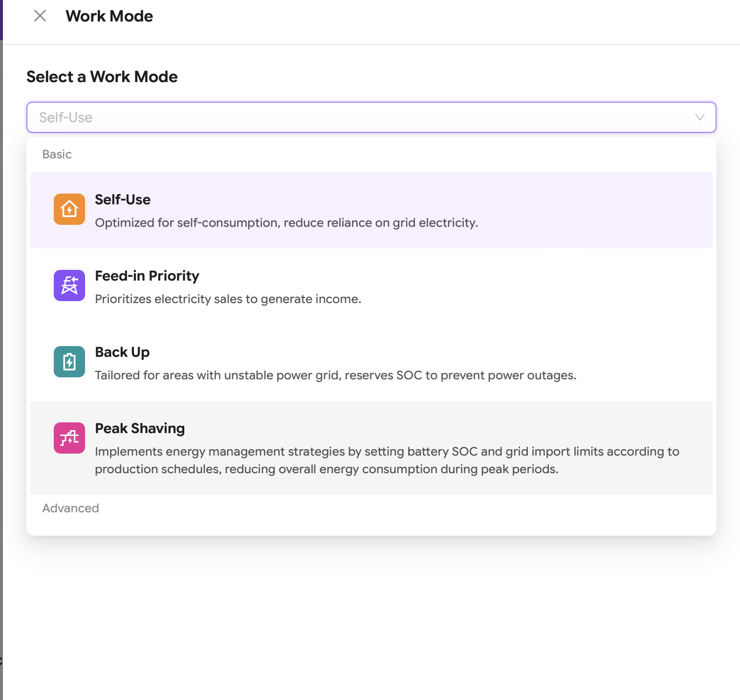Close the Work Mode panel
This screenshot has width=740, height=700.
click(40, 16)
